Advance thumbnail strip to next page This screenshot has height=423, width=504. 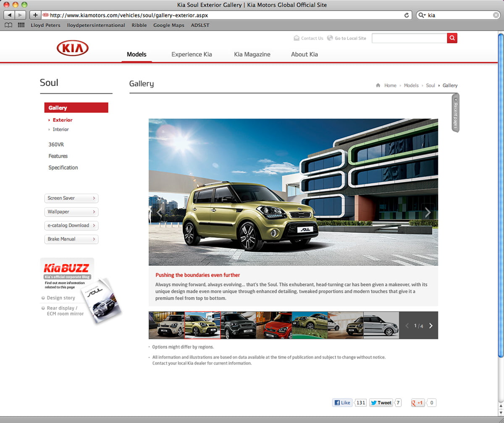click(x=430, y=325)
